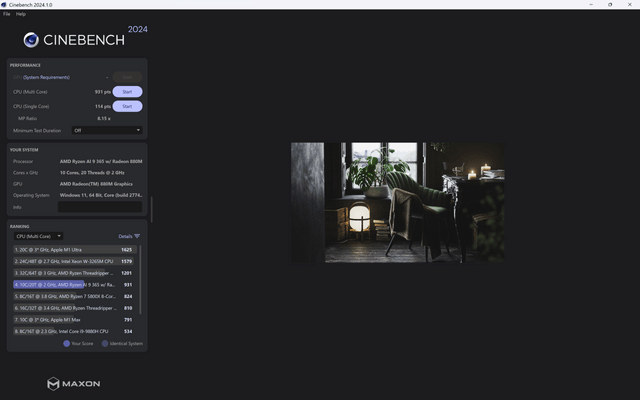
Task: Expand the Minimum Test Duration dropdown
Action: point(107,130)
